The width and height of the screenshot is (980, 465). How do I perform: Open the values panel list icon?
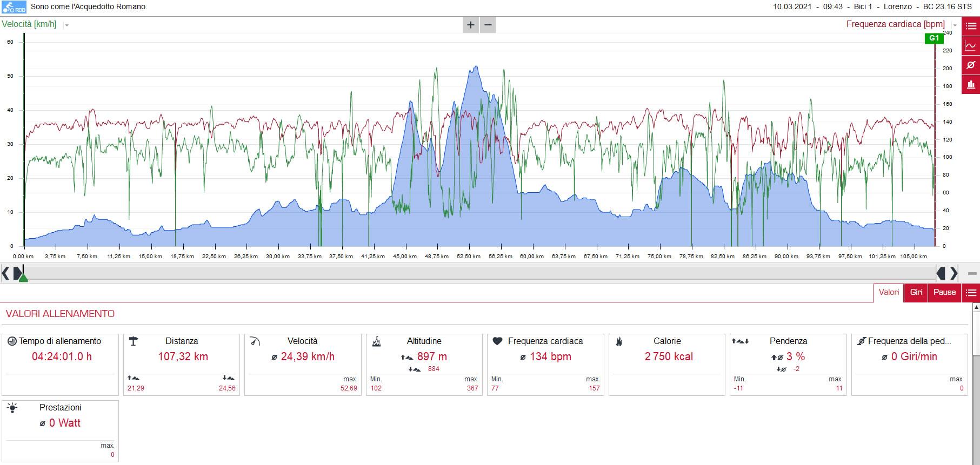tap(971, 293)
